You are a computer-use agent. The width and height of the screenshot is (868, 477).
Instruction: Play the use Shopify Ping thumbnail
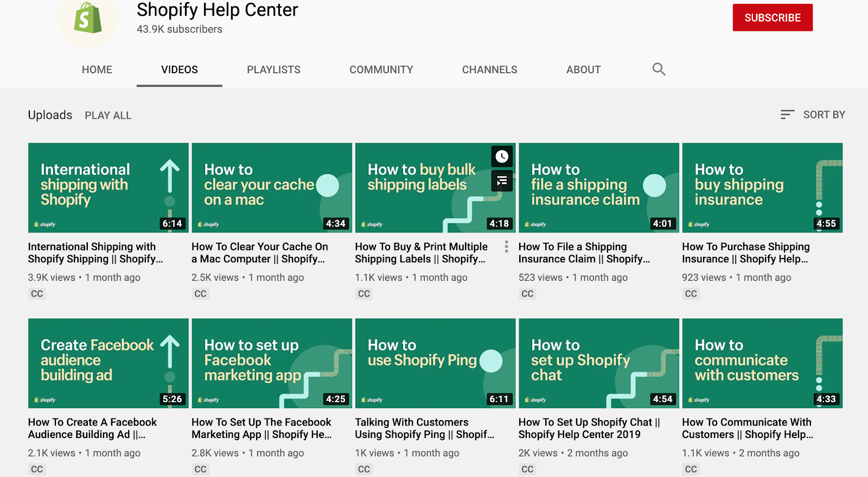coord(436,363)
